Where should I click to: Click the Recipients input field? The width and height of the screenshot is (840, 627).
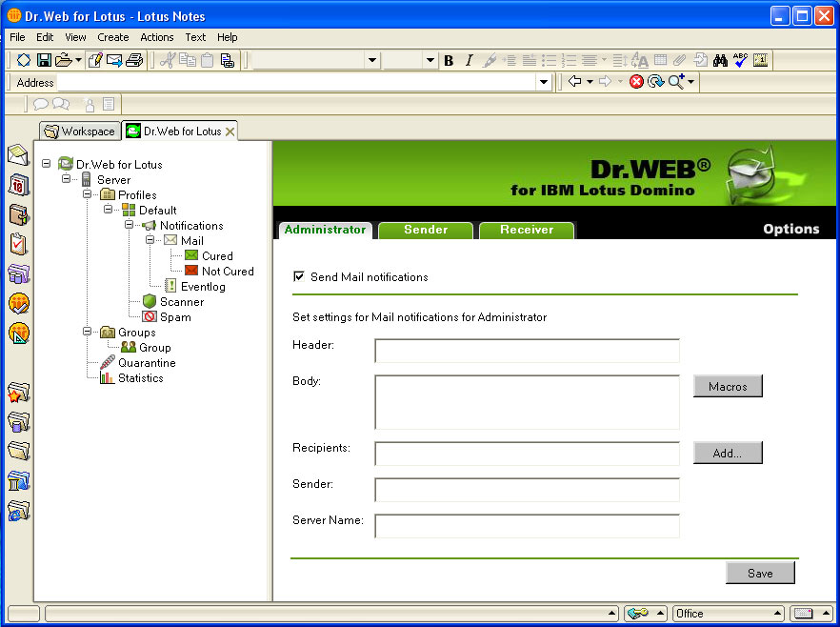528,454
